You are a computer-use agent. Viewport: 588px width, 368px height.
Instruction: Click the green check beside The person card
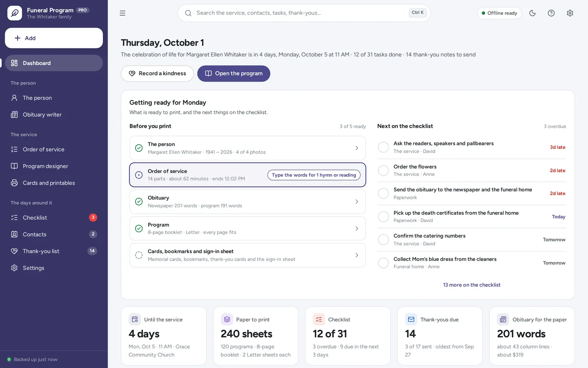[x=139, y=148]
